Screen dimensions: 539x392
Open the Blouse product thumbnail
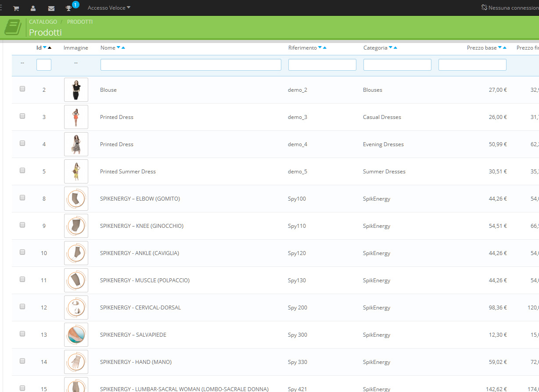[x=76, y=90]
